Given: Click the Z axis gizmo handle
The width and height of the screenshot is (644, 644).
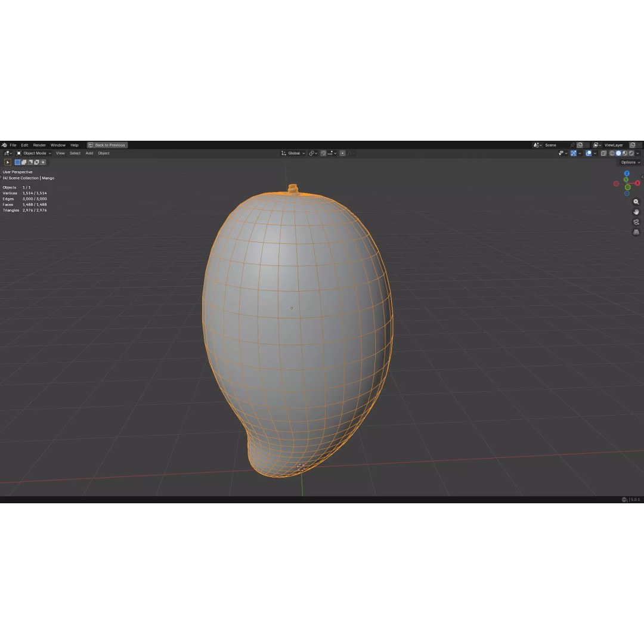Looking at the screenshot, I should 627,174.
